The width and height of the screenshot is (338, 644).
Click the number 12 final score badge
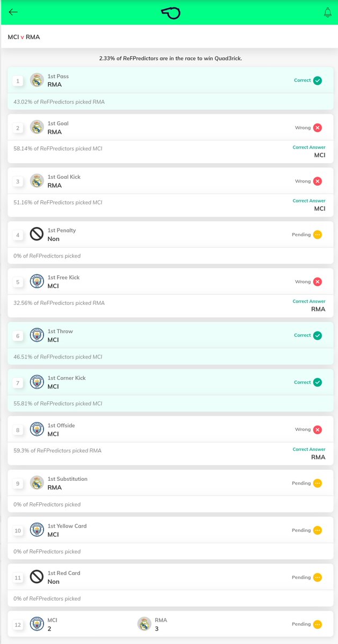(x=18, y=625)
